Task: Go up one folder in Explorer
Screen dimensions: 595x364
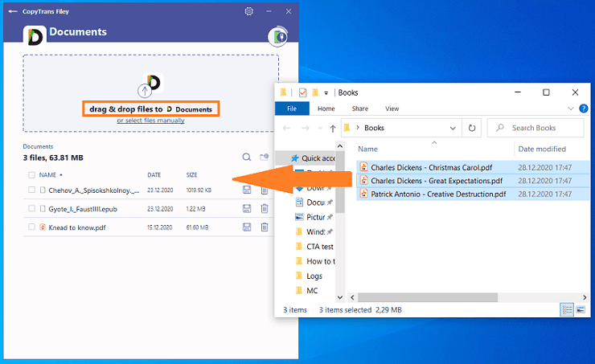Action: pos(333,129)
